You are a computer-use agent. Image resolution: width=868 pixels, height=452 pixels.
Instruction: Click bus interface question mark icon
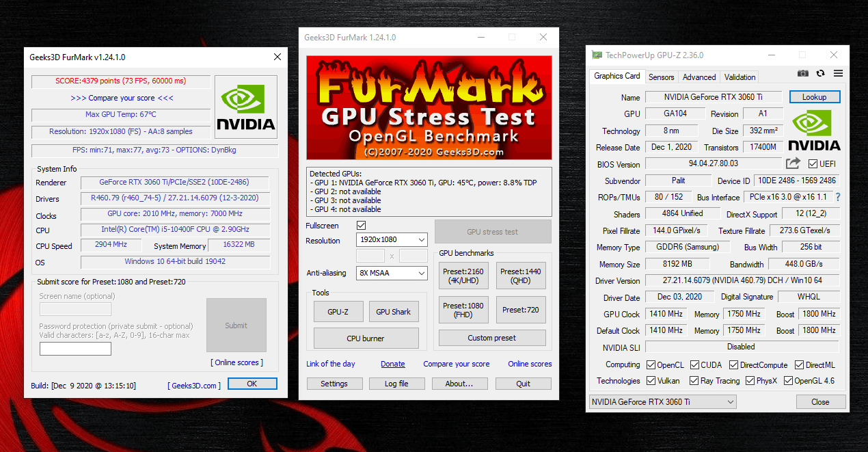[838, 197]
